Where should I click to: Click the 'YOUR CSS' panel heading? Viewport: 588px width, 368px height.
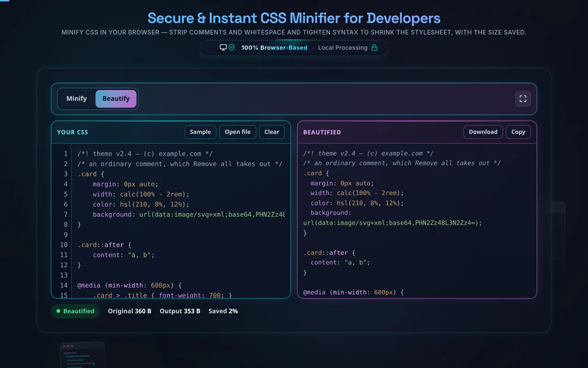pos(73,132)
